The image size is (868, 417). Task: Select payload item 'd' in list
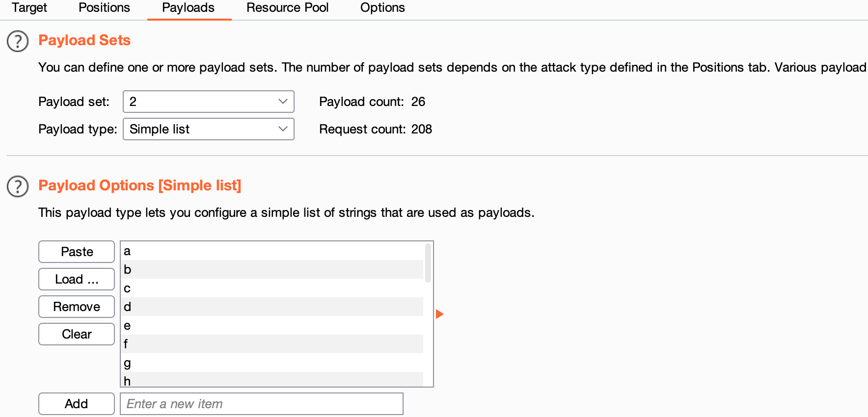pyautogui.click(x=272, y=307)
